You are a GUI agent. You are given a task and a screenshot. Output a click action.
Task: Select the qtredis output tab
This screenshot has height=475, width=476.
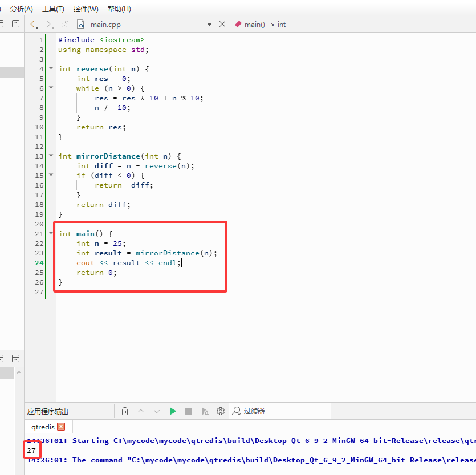(43, 427)
